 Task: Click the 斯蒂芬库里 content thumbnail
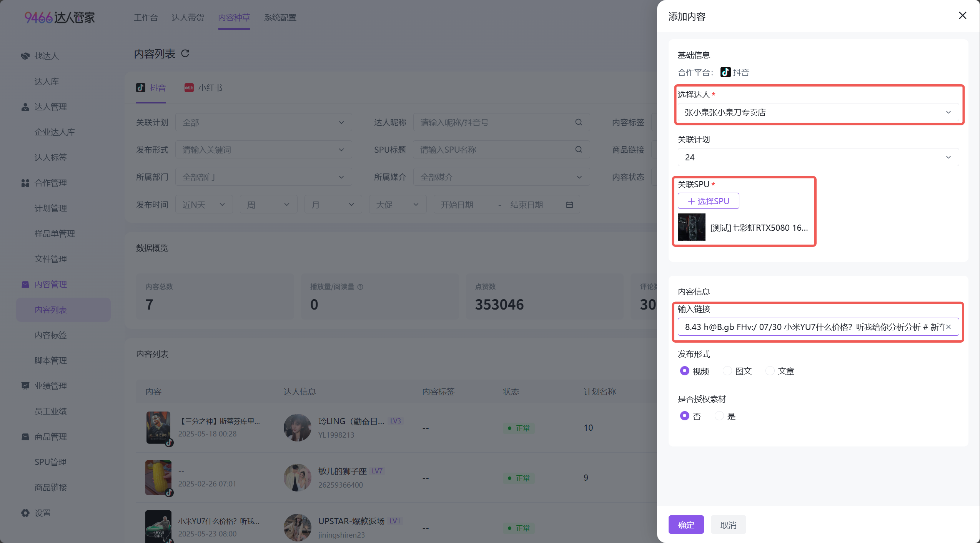tap(158, 428)
